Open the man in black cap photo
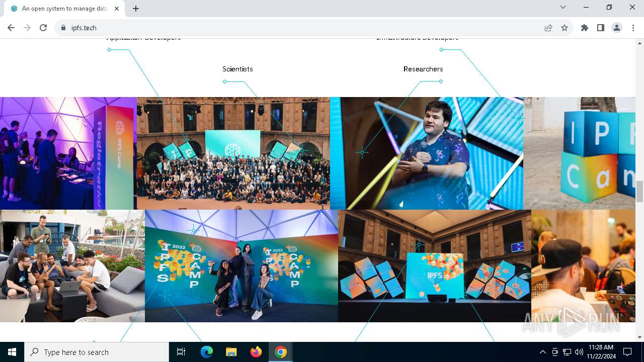This screenshot has width=644, height=362. coord(583,266)
